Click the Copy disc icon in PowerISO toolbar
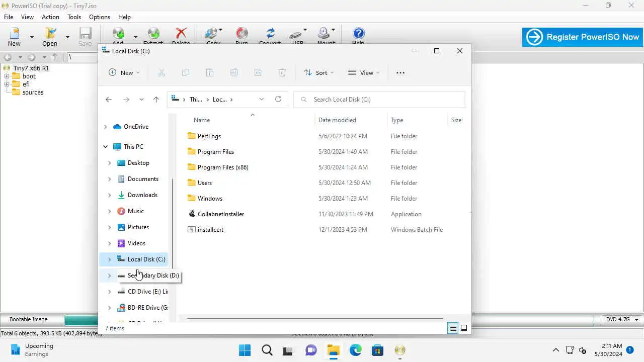644x362 pixels. 212,34
